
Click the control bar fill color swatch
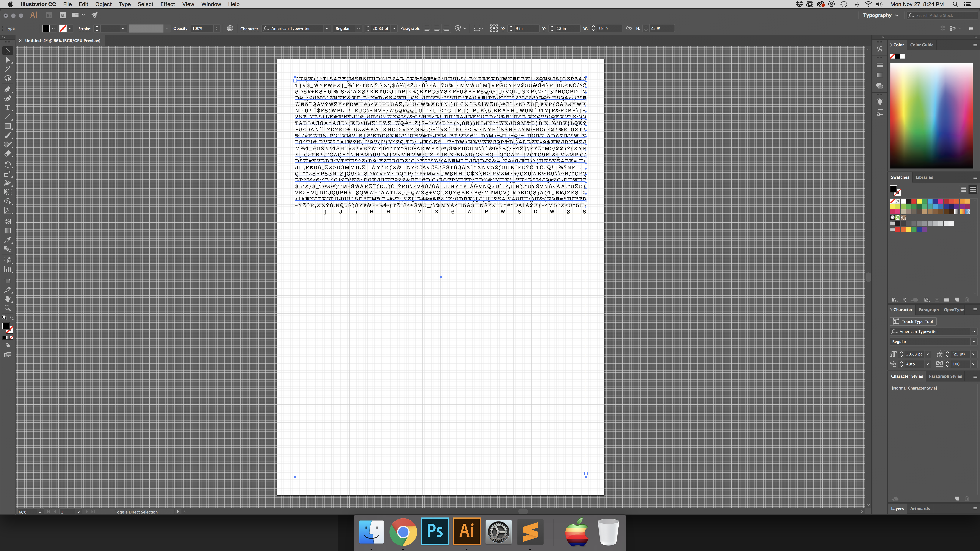click(x=46, y=29)
